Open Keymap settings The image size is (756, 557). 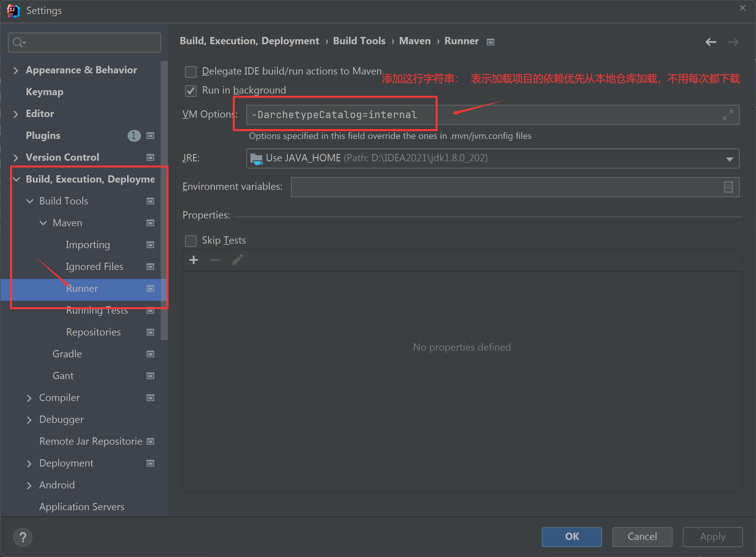[x=44, y=92]
